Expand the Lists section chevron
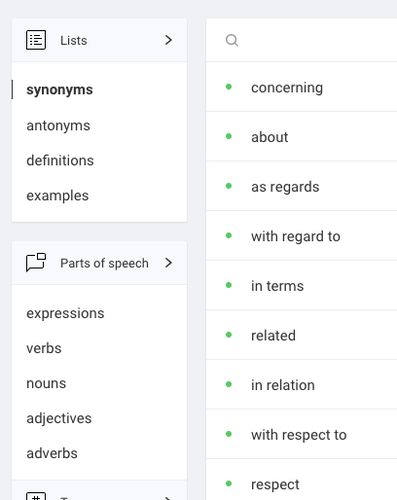The height and width of the screenshot is (500, 397). click(168, 40)
